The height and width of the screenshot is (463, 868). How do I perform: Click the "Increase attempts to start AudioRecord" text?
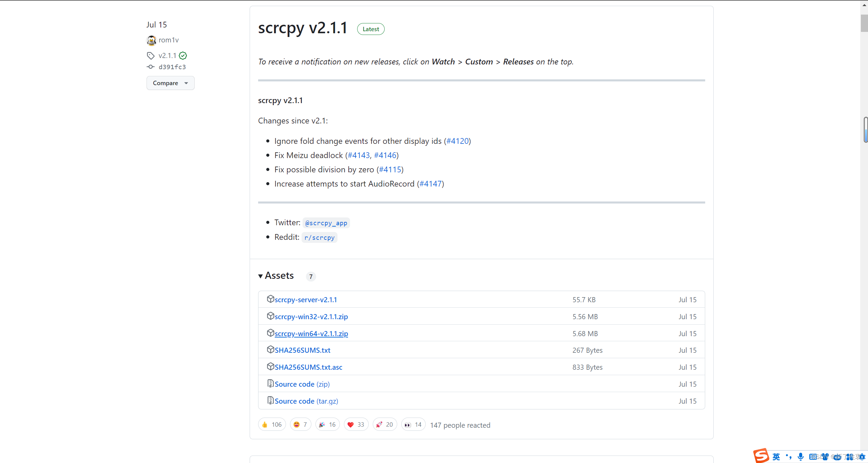(344, 184)
